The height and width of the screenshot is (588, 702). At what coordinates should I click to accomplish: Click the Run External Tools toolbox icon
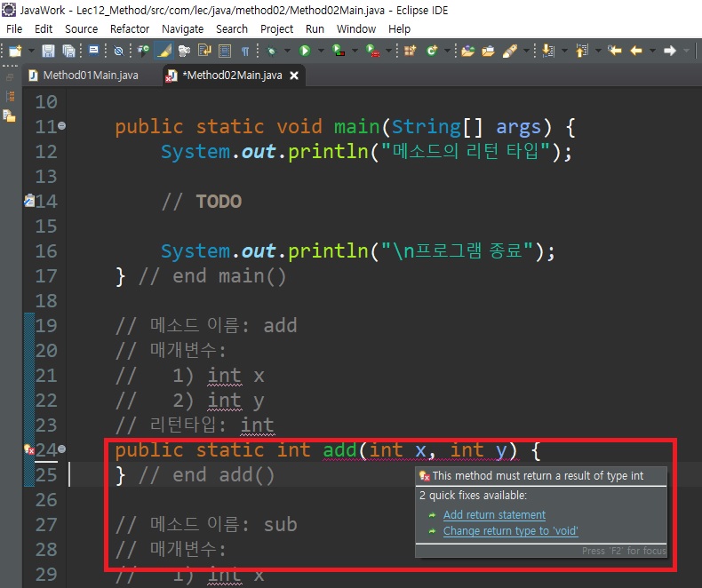(372, 51)
